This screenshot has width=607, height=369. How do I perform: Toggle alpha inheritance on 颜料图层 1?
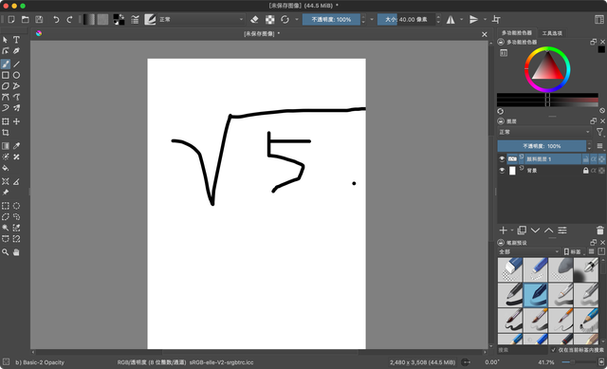(593, 159)
